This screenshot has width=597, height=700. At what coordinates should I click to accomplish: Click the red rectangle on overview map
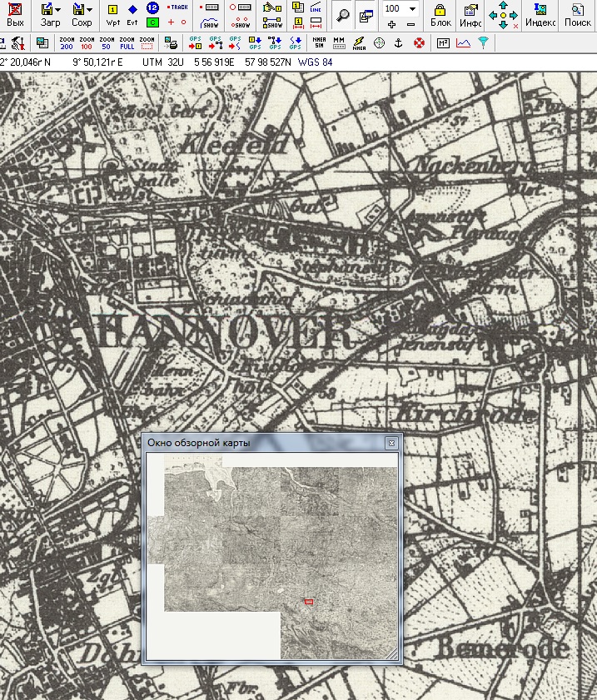pos(309,601)
